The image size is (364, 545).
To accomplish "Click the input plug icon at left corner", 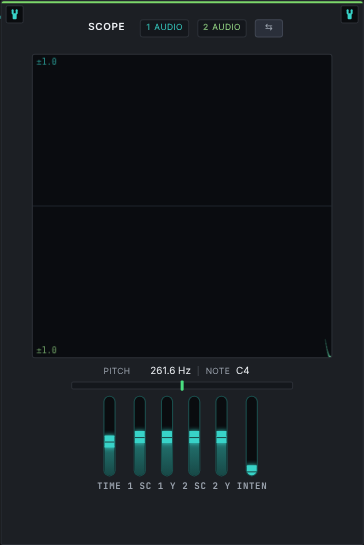I will (15, 14).
